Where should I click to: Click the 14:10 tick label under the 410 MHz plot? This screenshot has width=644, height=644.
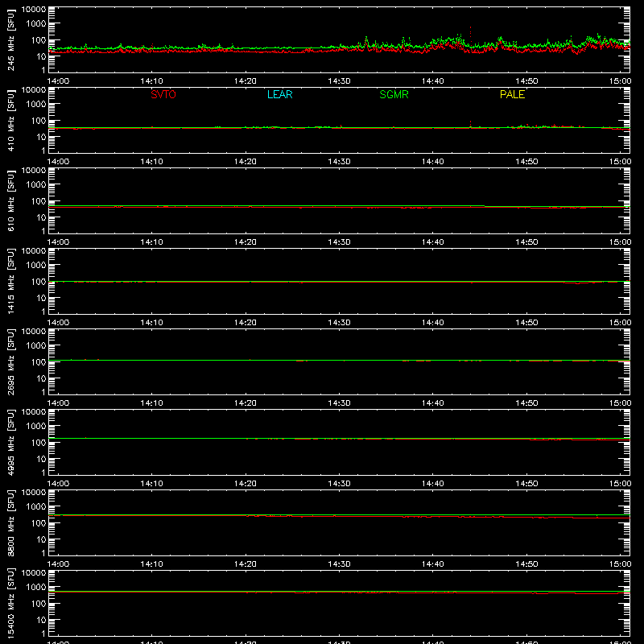pyautogui.click(x=151, y=162)
